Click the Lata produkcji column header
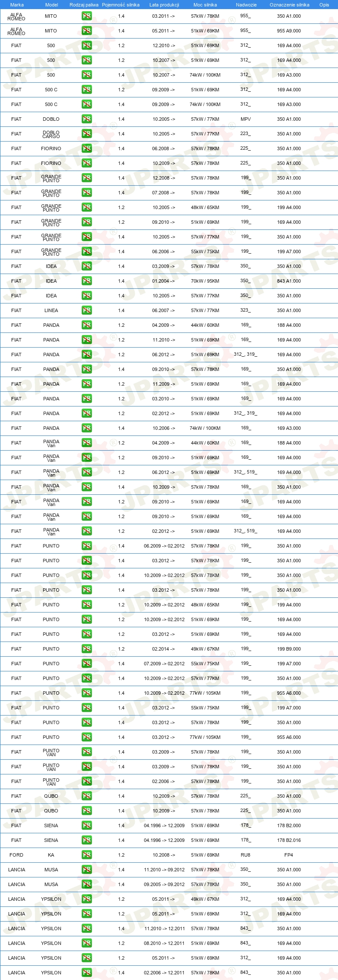338x980 pixels. click(164, 5)
